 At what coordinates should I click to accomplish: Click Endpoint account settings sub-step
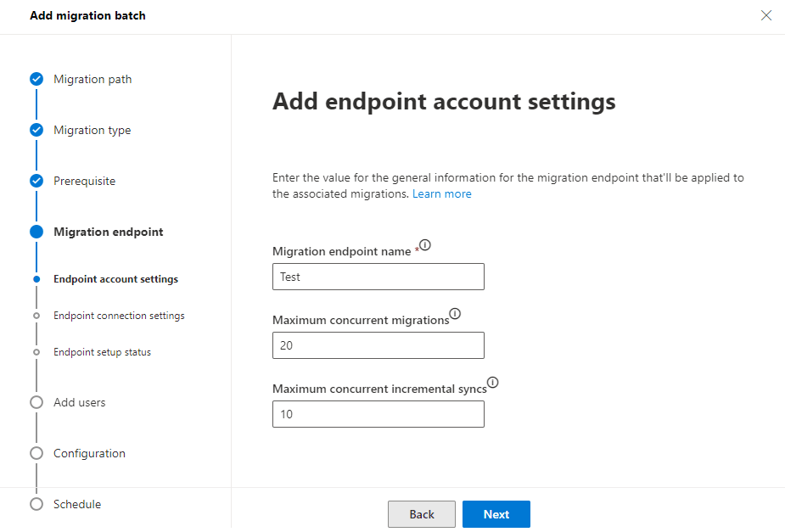(x=115, y=279)
